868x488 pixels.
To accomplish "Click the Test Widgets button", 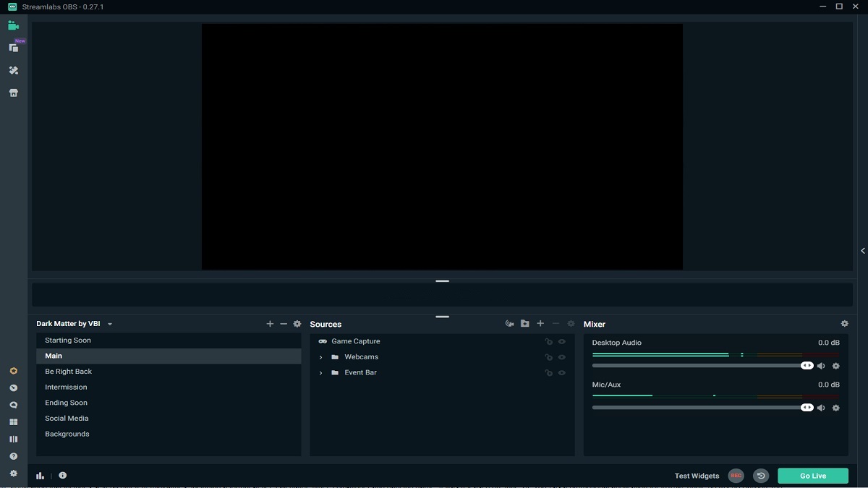I will [x=697, y=475].
